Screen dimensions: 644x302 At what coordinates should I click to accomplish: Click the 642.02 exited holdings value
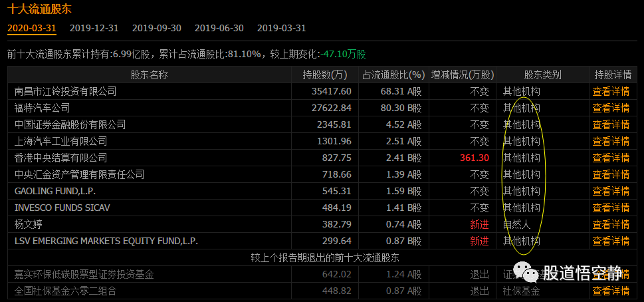click(337, 274)
